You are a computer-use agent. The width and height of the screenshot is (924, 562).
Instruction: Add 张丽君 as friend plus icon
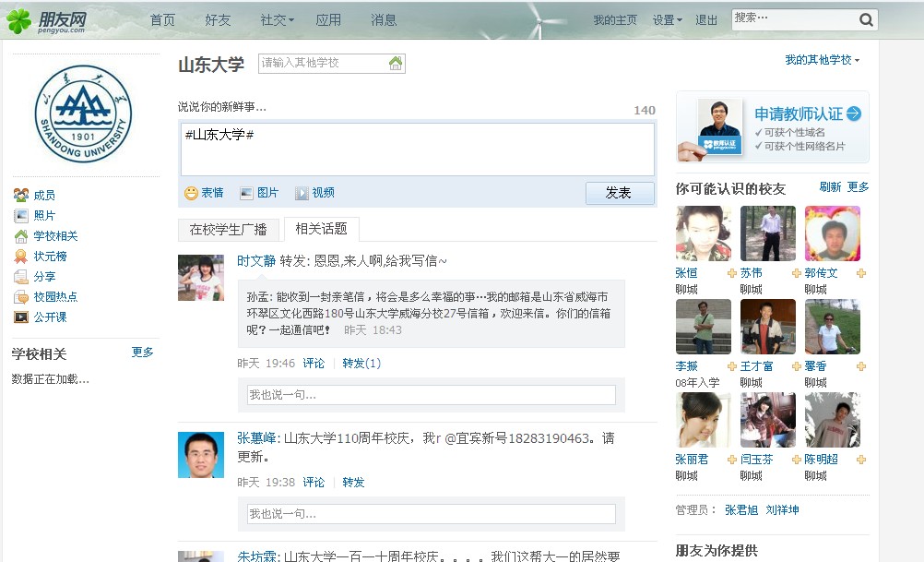tap(732, 460)
